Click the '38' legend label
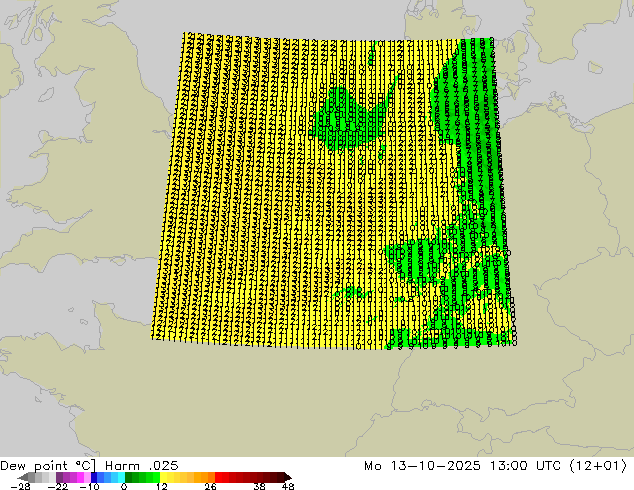This screenshot has height=490, width=634. point(259,486)
